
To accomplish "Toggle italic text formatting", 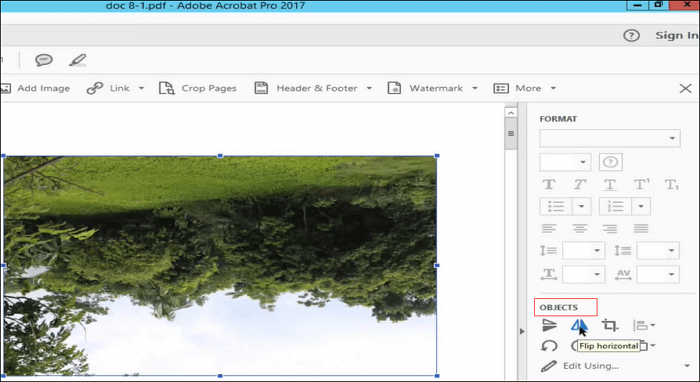I will 579,184.
